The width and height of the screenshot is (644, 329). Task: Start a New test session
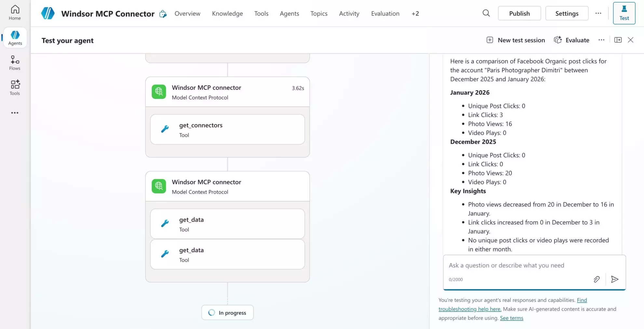516,40
